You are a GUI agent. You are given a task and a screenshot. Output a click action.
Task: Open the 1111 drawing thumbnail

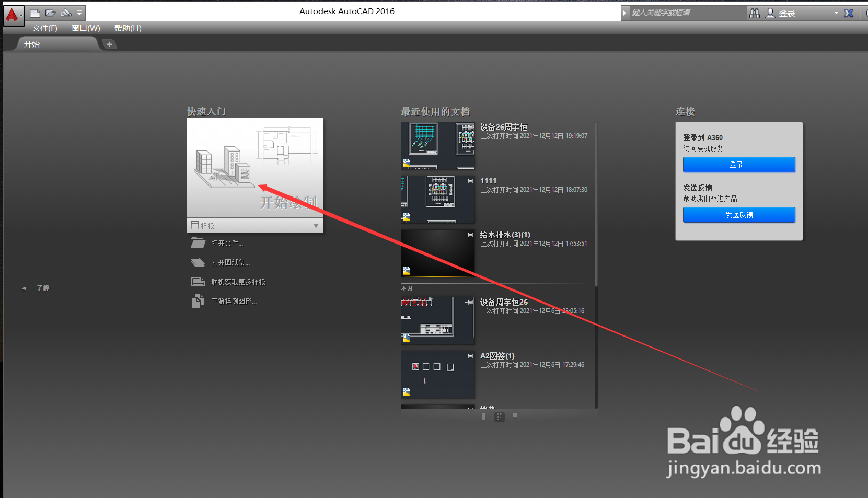pos(438,200)
